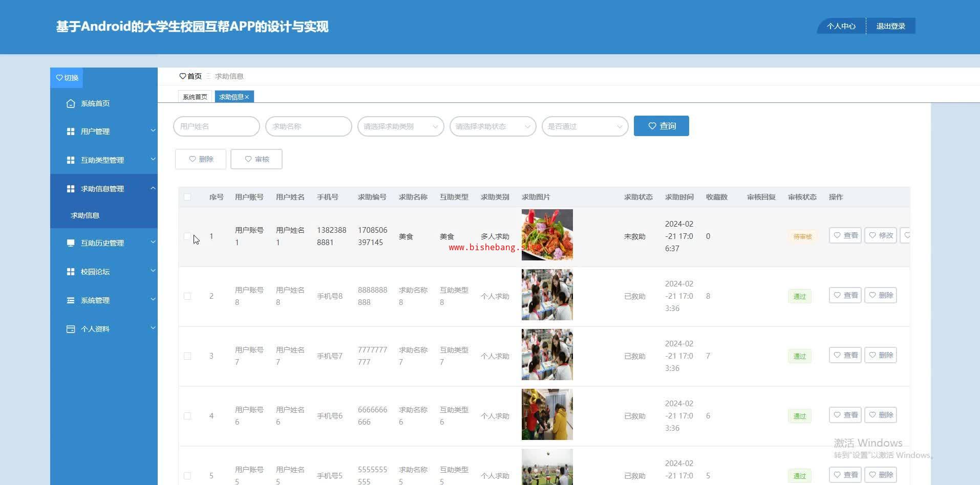The height and width of the screenshot is (485, 980).
Task: Open 求助信息 submenu item in sidebar
Action: click(85, 215)
